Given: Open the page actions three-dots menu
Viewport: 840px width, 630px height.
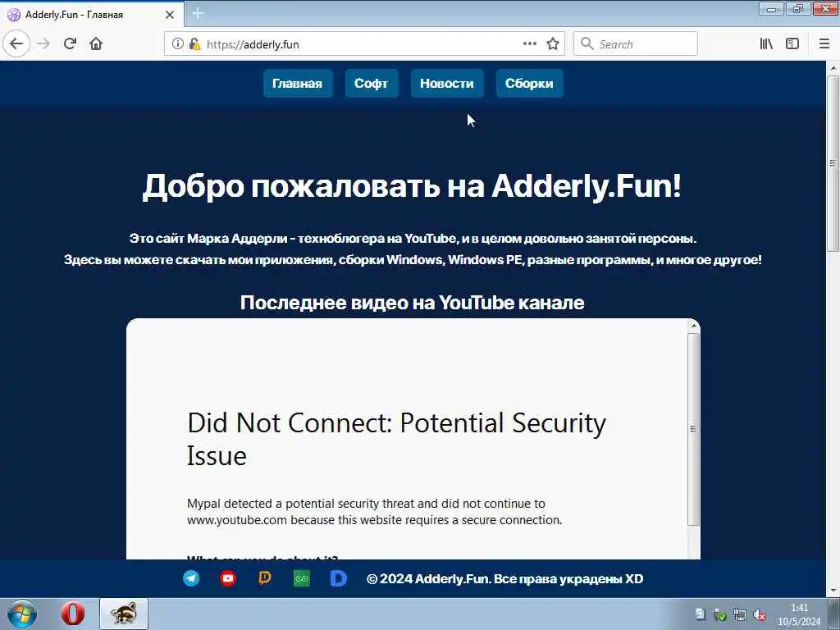Looking at the screenshot, I should tap(530, 44).
